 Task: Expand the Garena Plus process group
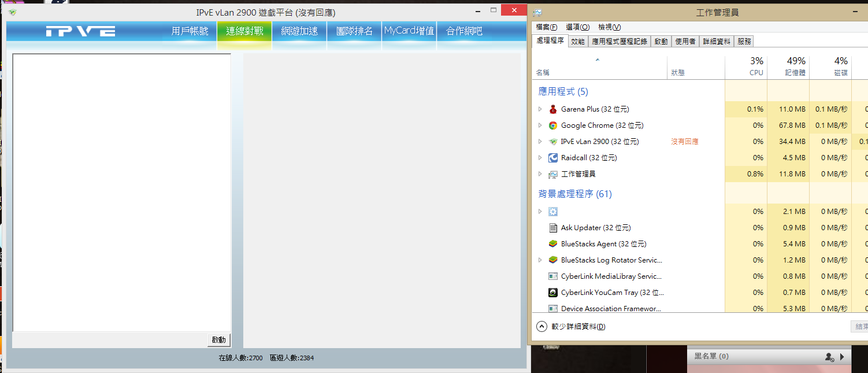pos(540,109)
